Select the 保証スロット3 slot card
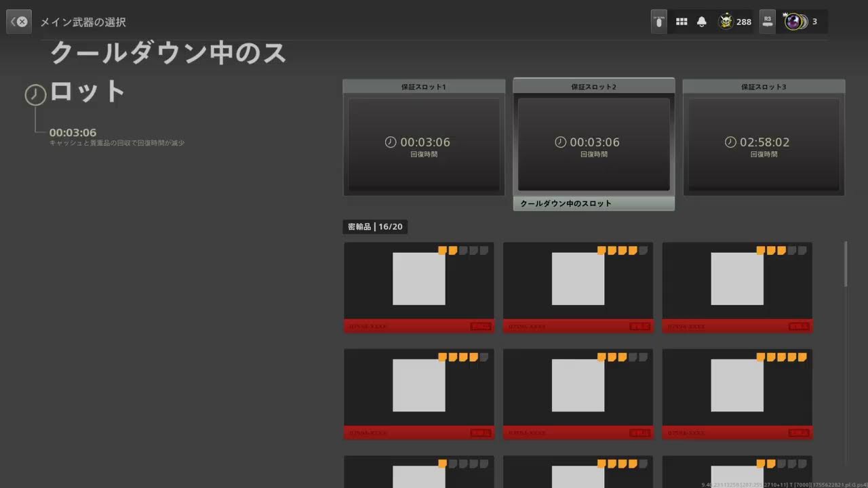Screen dimensions: 868x488 pos(764,138)
